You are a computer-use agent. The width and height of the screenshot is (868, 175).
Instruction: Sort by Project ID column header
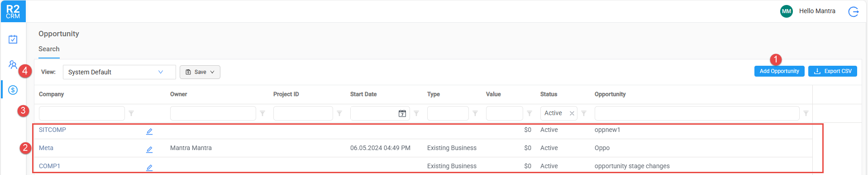[x=286, y=94]
